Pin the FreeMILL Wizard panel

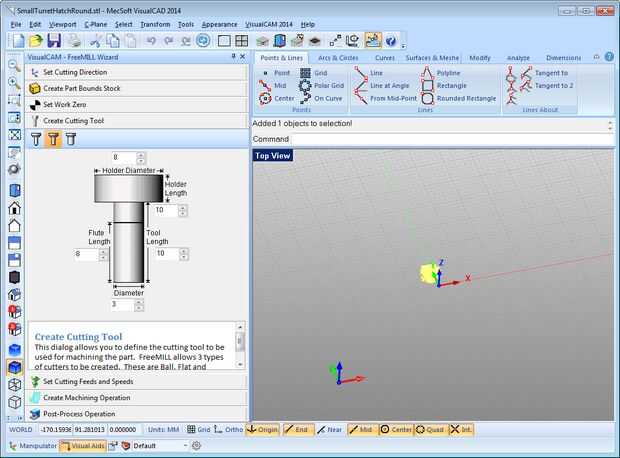point(233,57)
